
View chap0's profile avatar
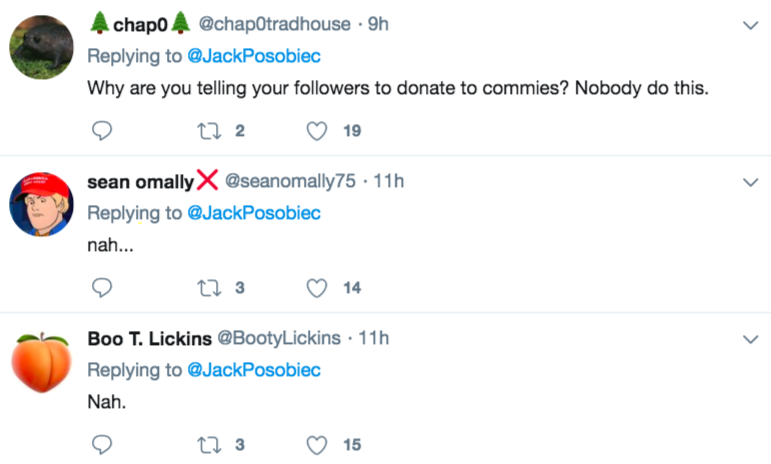[40, 46]
